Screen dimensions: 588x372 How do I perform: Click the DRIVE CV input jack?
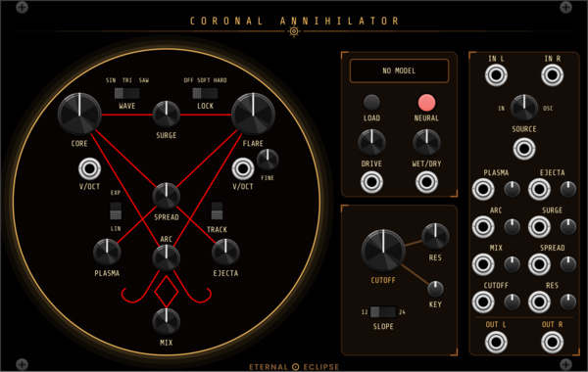pos(371,182)
